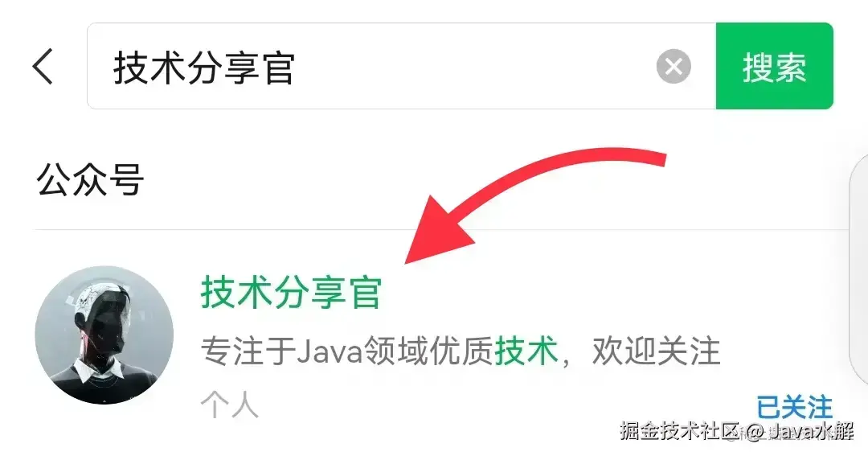Click the red arrow annotation
Screen dimensions: 868x456
click(534, 204)
